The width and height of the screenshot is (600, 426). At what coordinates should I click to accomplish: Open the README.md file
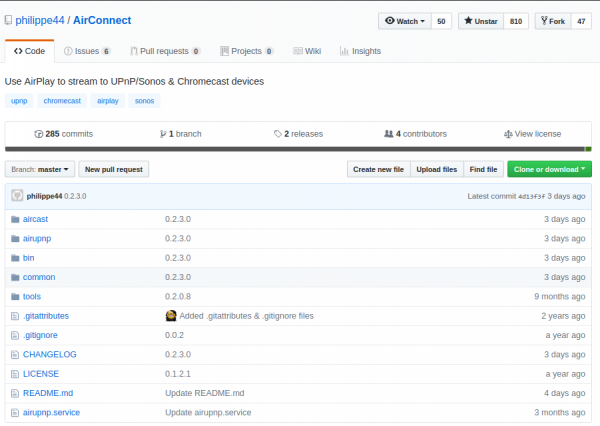(48, 393)
